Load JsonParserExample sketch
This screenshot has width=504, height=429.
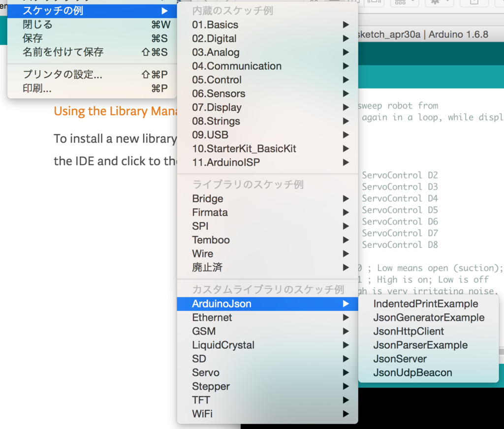point(429,345)
